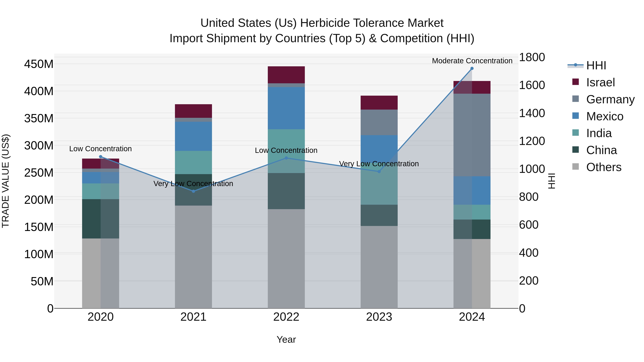Click the 1000 right axis tick label
Screen dimensions: 644x362
[x=532, y=169]
